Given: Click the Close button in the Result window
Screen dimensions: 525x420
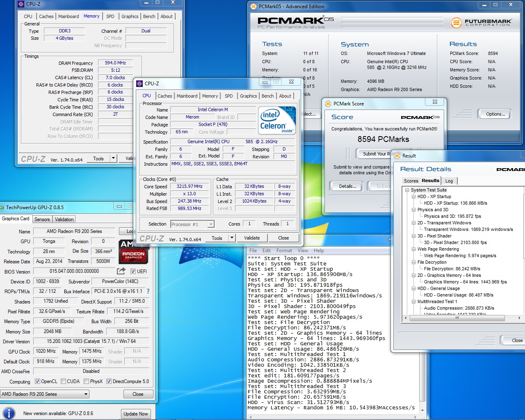Looking at the screenshot, I should click(x=513, y=340).
